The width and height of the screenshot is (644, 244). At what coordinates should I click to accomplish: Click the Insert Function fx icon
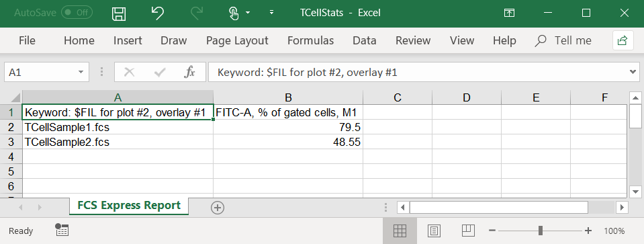tap(189, 73)
